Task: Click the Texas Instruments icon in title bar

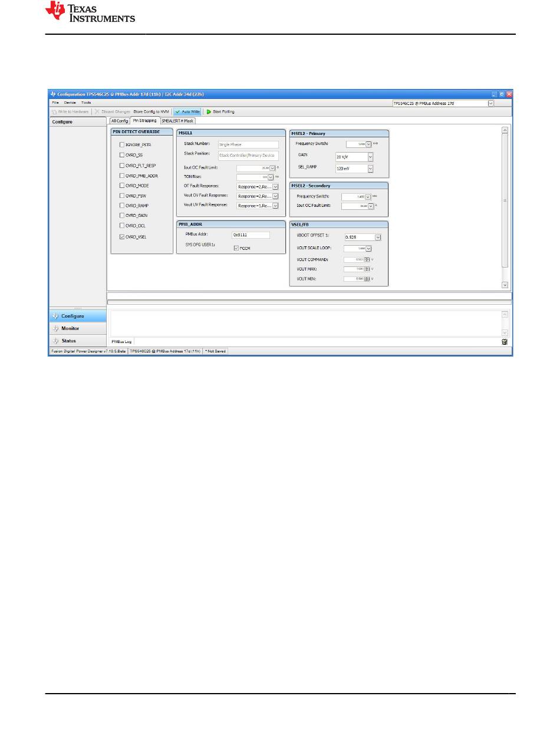Action: (53, 94)
